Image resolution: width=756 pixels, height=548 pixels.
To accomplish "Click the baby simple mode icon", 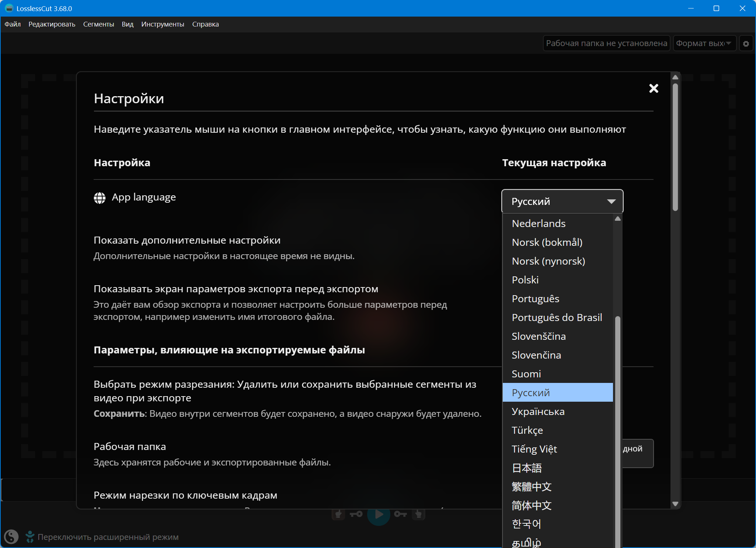I will pos(30,537).
